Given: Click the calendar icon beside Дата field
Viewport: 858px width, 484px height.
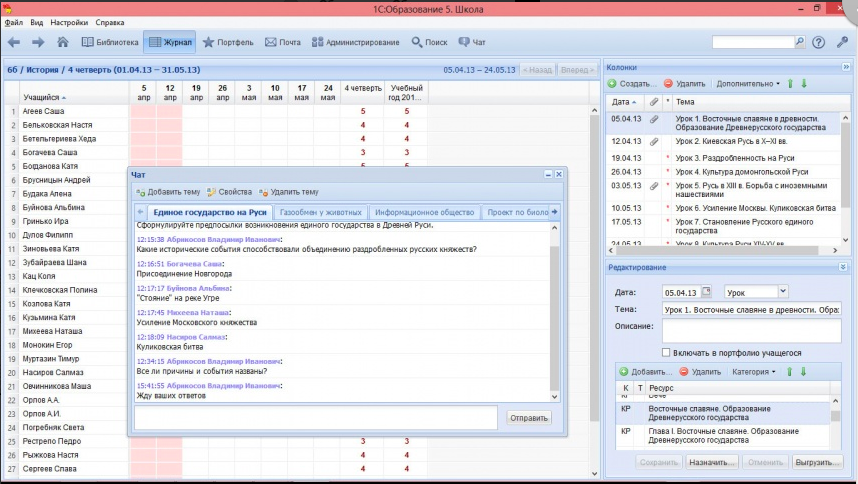Looking at the screenshot, I should point(706,292).
